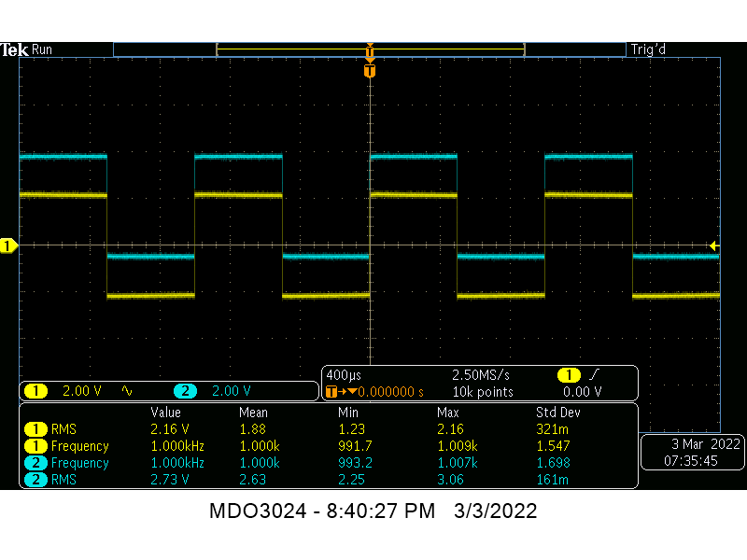Select the yellow Channel 1 reference arrow
The image size is (747, 560).
8,245
